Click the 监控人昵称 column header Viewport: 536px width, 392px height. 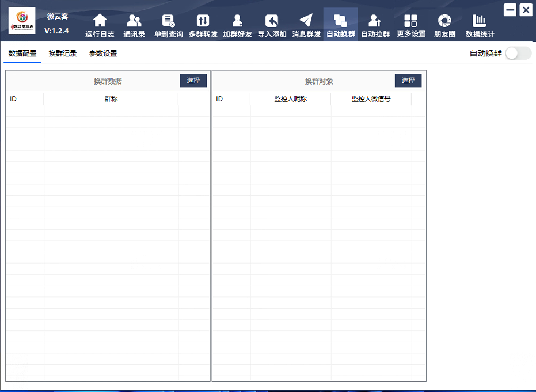(291, 99)
